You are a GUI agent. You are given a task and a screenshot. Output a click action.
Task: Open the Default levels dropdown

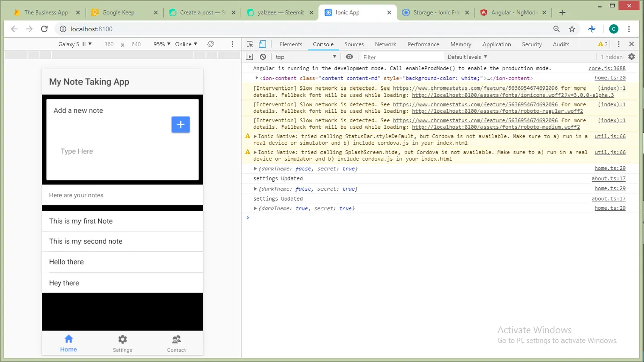tap(467, 57)
